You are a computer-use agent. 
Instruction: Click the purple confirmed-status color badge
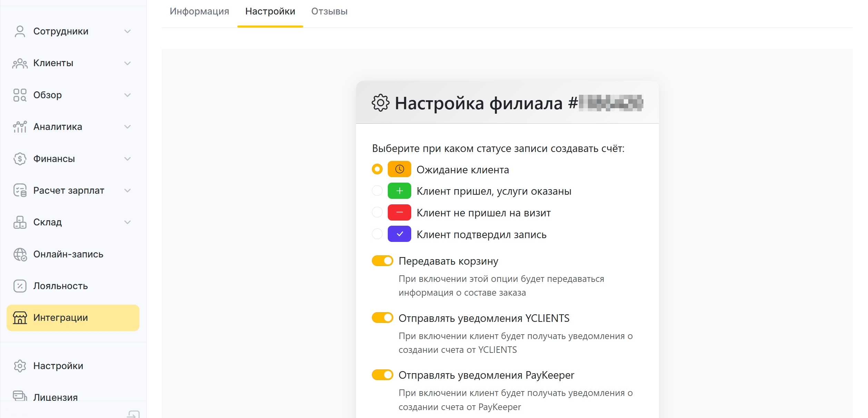[x=399, y=234]
